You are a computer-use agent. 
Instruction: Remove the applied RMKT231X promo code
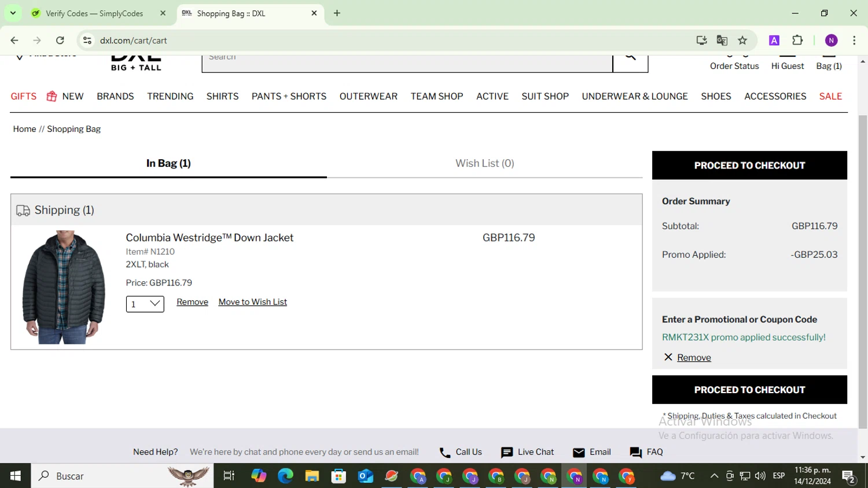point(694,358)
